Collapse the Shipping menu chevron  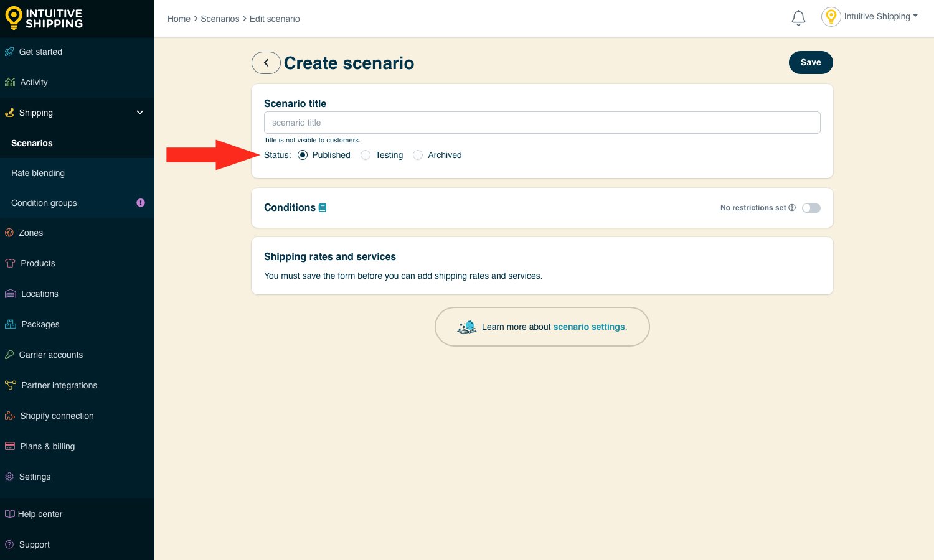tap(140, 113)
